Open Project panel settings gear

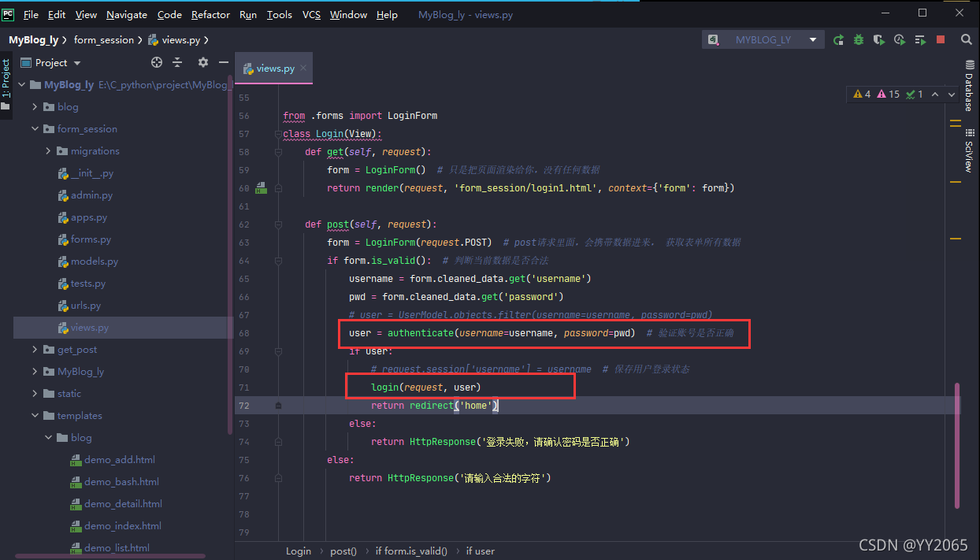(x=203, y=62)
